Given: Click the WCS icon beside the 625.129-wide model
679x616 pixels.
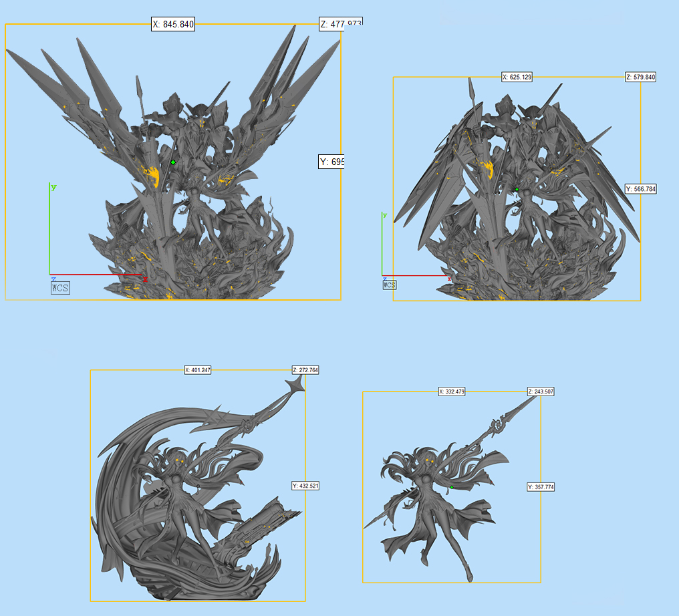Looking at the screenshot, I should (x=390, y=285).
